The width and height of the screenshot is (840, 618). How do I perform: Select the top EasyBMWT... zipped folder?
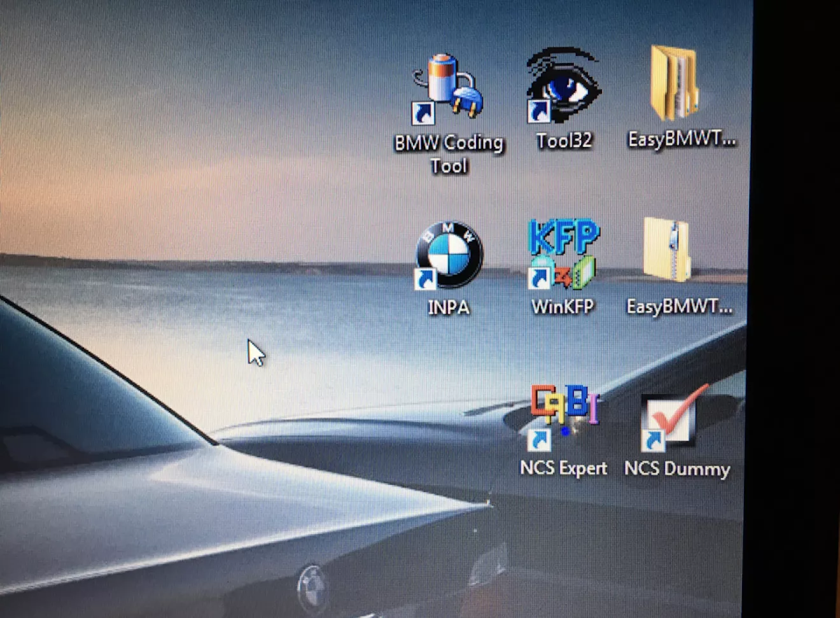(x=675, y=83)
